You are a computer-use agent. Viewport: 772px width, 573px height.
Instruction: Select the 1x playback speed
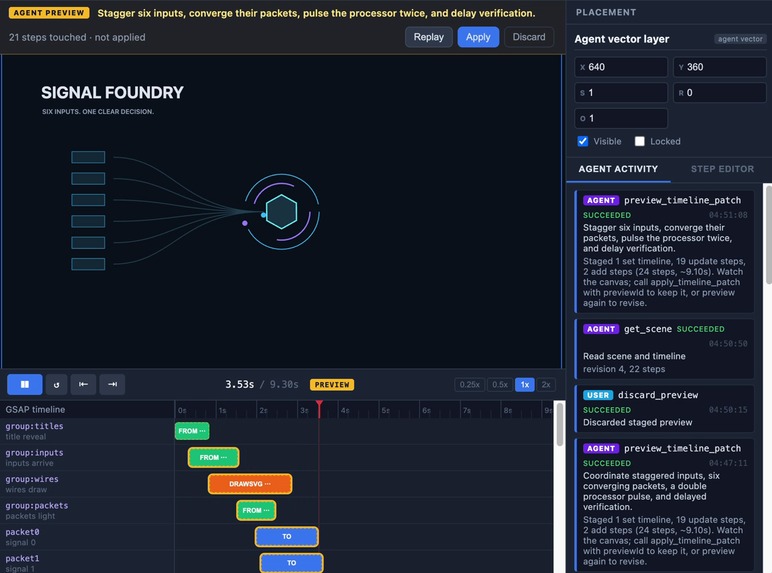pyautogui.click(x=525, y=384)
